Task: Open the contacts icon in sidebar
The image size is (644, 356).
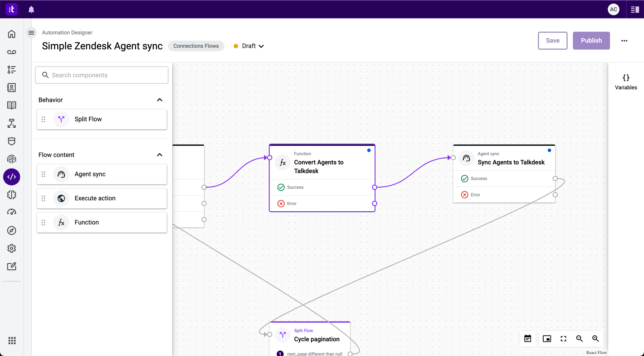Action: click(12, 87)
